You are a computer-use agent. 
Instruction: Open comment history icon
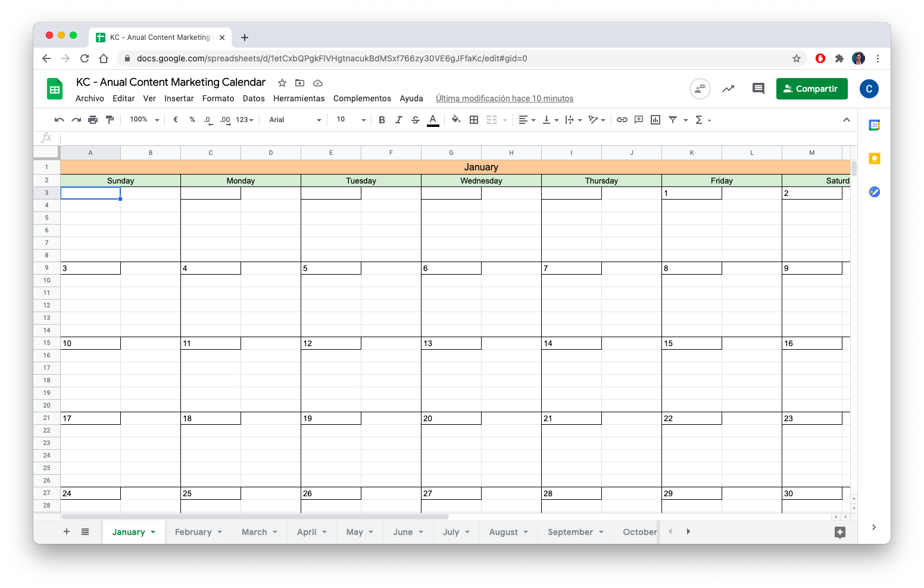tap(758, 89)
